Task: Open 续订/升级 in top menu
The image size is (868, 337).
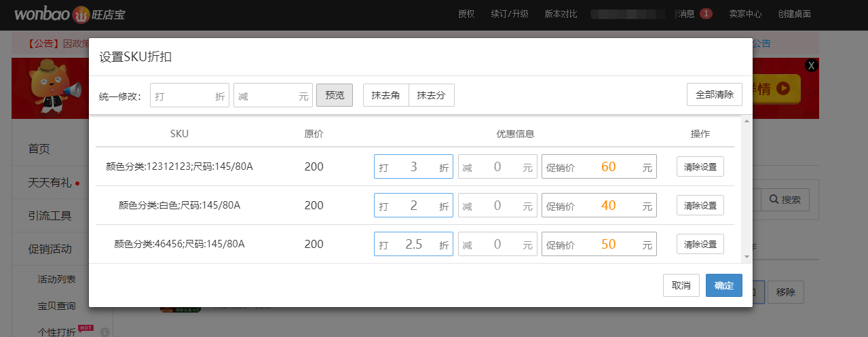Action: click(x=509, y=14)
